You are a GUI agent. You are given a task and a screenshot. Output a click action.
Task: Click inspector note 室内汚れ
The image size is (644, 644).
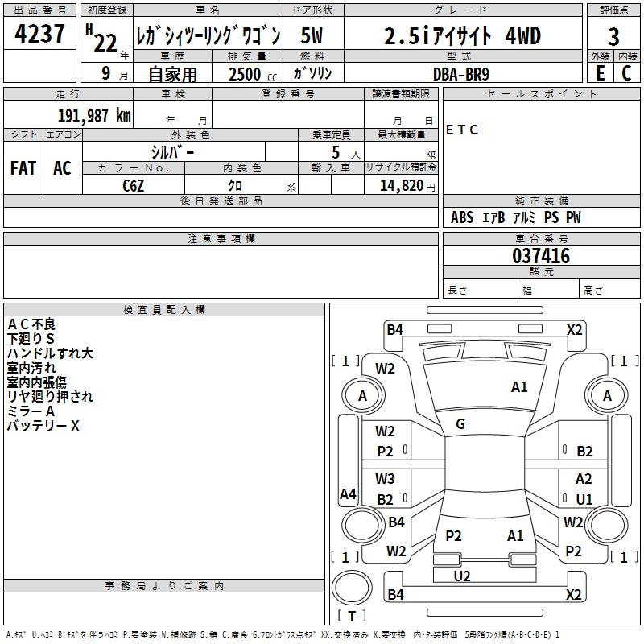tap(31, 368)
